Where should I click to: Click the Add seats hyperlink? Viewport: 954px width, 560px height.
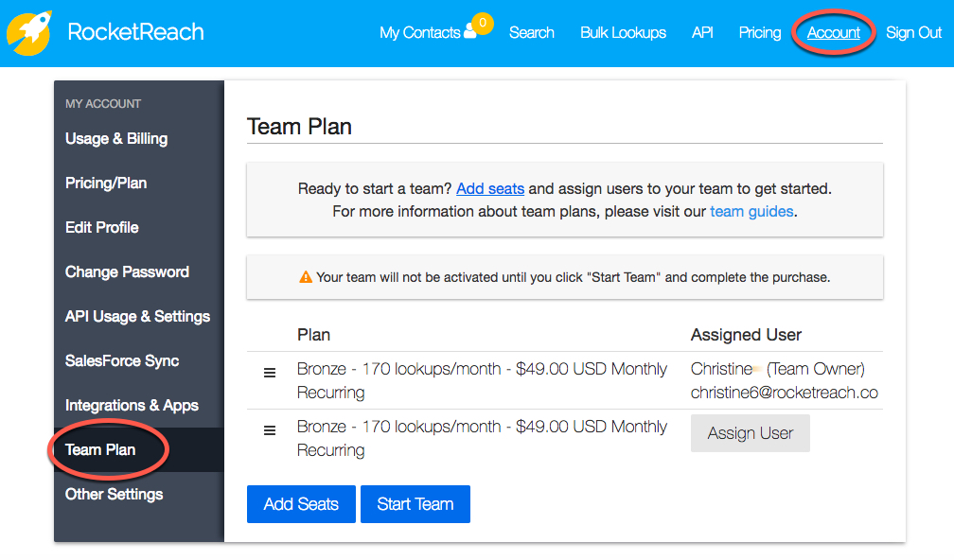click(x=490, y=188)
